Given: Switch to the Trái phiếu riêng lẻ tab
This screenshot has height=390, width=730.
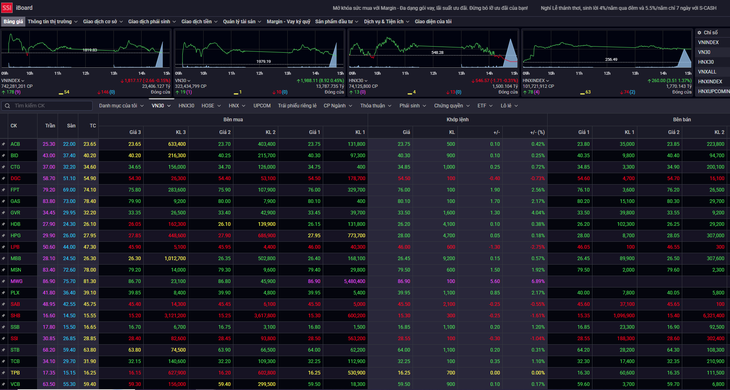Looking at the screenshot, I should [x=297, y=106].
